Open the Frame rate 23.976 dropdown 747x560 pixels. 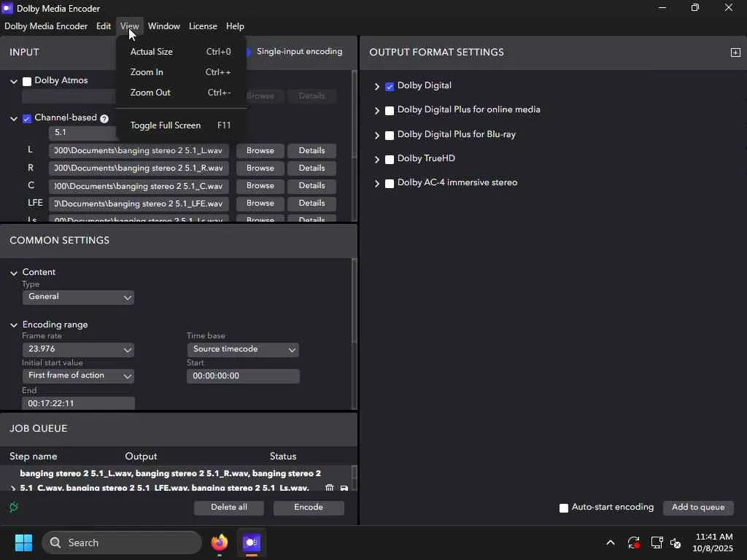pyautogui.click(x=78, y=349)
